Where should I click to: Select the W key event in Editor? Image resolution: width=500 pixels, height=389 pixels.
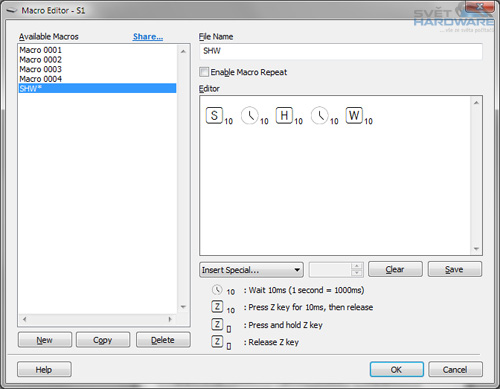[x=354, y=116]
